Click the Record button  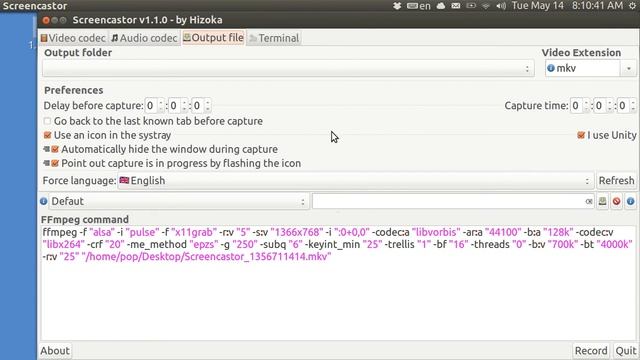coord(591,351)
